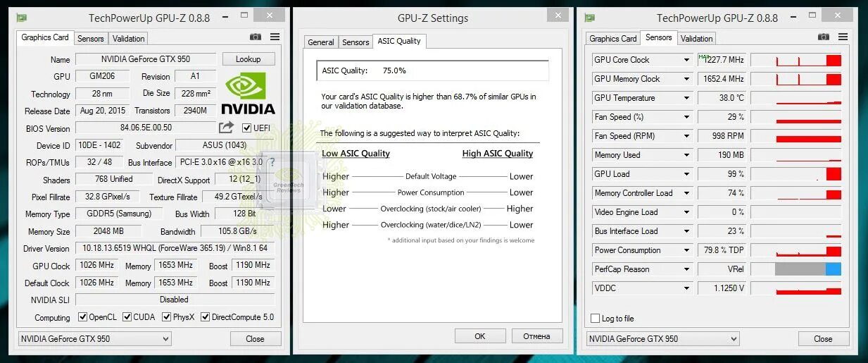Expand the Memory Controller Load sensor dropdown

(686, 193)
